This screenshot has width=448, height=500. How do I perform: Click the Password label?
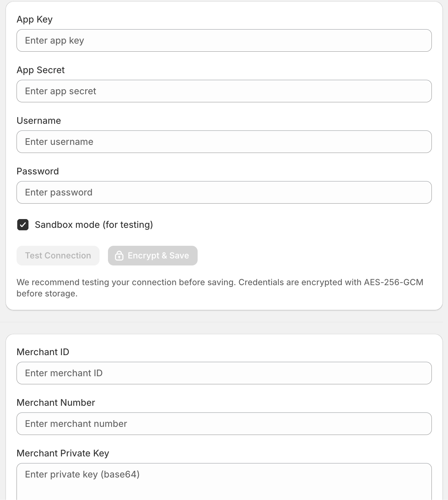pos(38,171)
